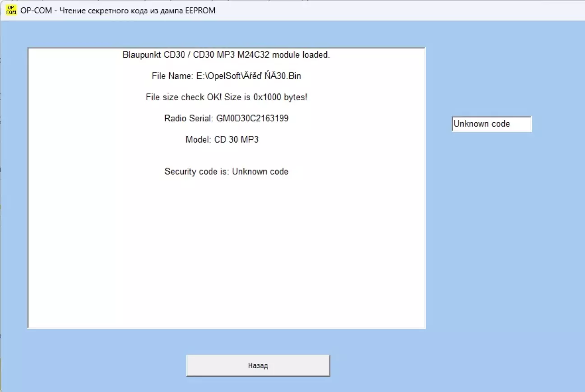Select the Unknown code input field
The image size is (585, 392).
click(492, 124)
